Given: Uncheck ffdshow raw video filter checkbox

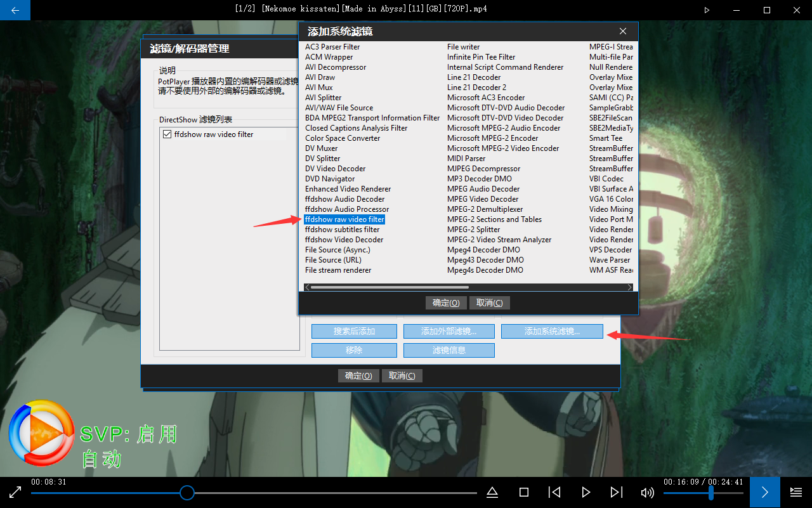Looking at the screenshot, I should [167, 134].
